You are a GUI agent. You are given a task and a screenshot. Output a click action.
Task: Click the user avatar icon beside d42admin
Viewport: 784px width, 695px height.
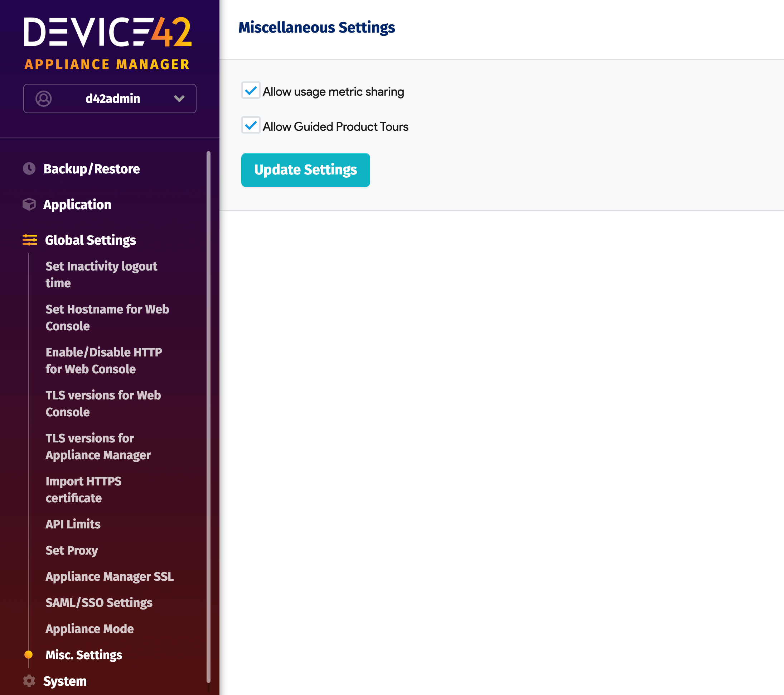tap(44, 99)
